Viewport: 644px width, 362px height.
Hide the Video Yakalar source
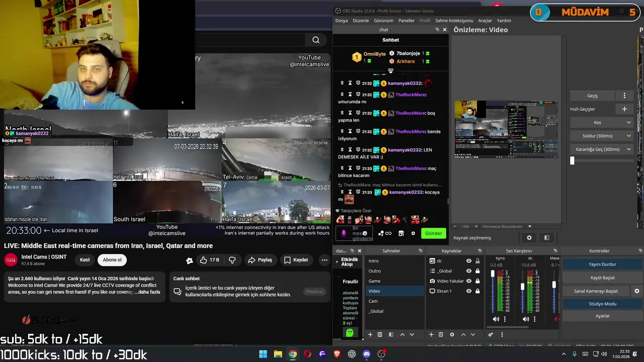point(469,281)
